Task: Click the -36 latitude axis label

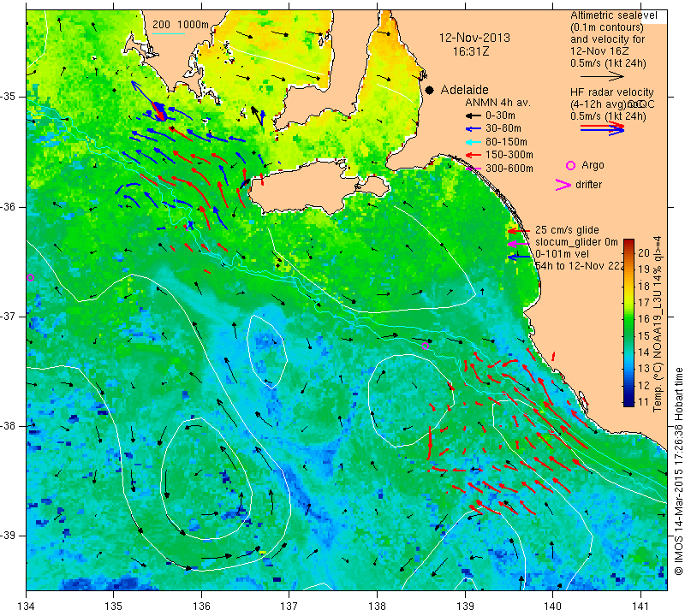Action: (9, 206)
